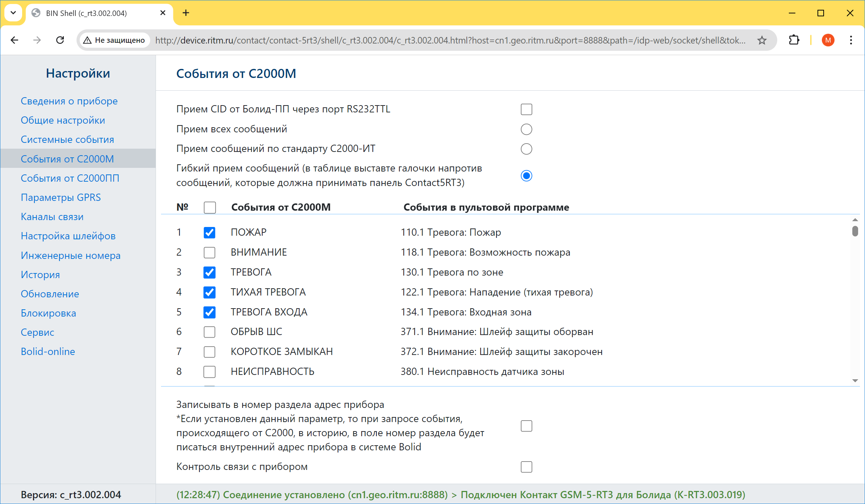Click '134.1 Тревога: Входная зона' text
865x504 pixels.
tap(466, 312)
